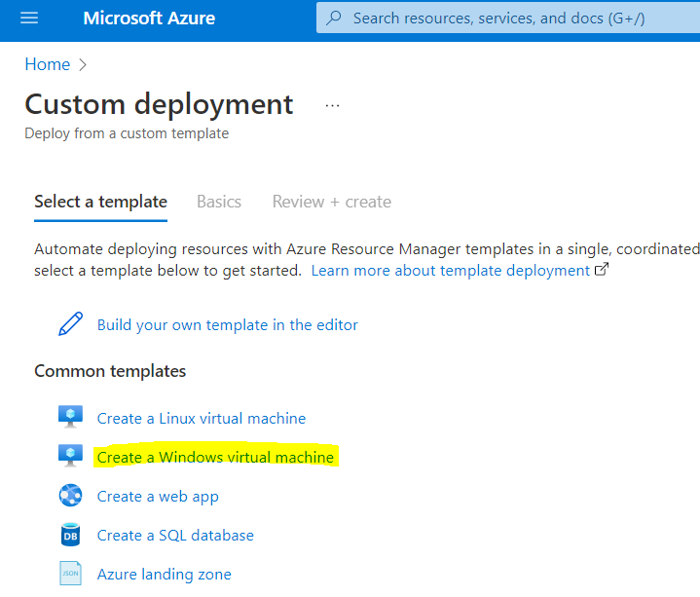Image resolution: width=700 pixels, height=597 pixels.
Task: Open Learn more about template deployment link
Action: (x=450, y=270)
